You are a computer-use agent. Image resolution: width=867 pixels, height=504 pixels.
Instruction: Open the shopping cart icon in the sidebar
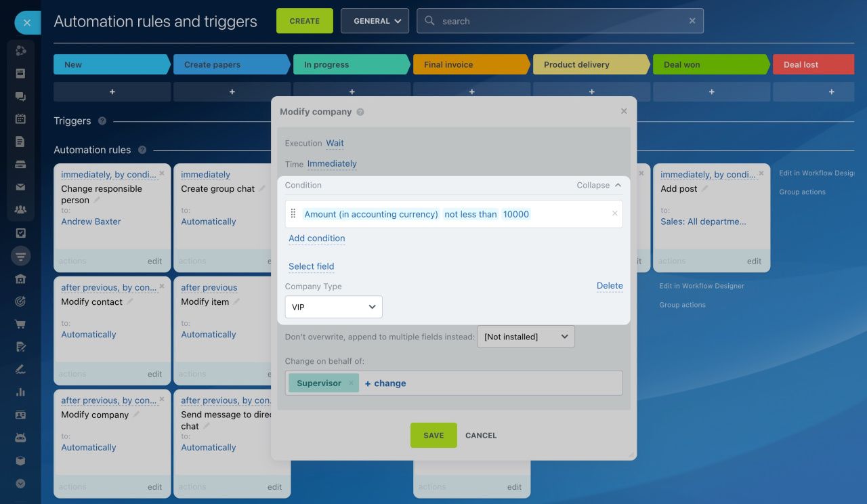[x=20, y=324]
